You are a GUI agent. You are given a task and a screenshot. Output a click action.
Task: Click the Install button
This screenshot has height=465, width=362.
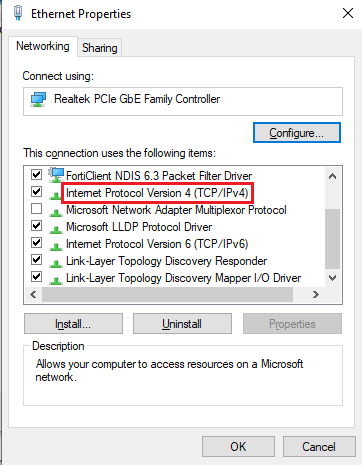[73, 324]
